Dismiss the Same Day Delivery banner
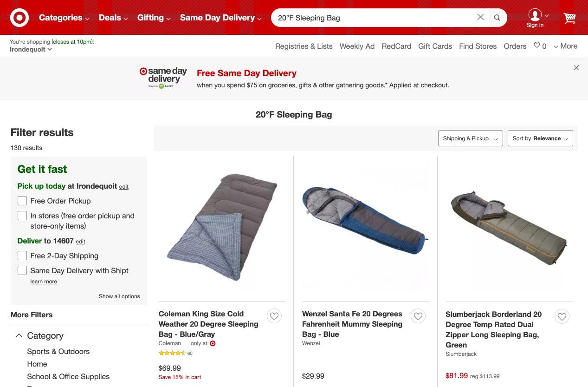588x387 pixels. (576, 68)
